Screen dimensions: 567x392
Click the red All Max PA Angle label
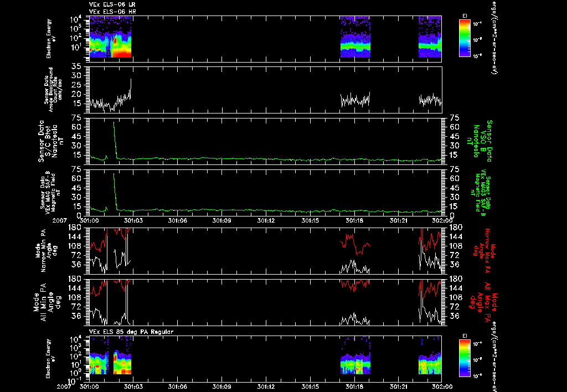click(483, 301)
